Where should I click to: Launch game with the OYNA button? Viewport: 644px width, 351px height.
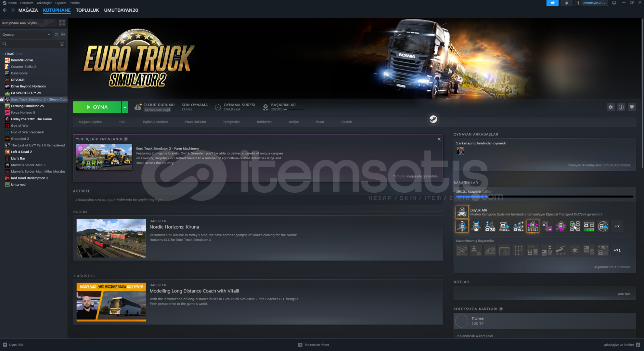(x=97, y=107)
